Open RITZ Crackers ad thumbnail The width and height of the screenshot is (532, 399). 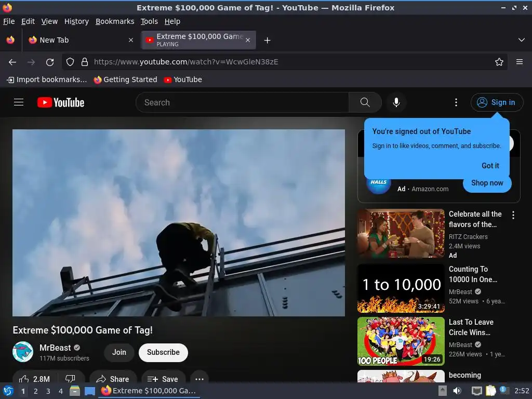(401, 233)
